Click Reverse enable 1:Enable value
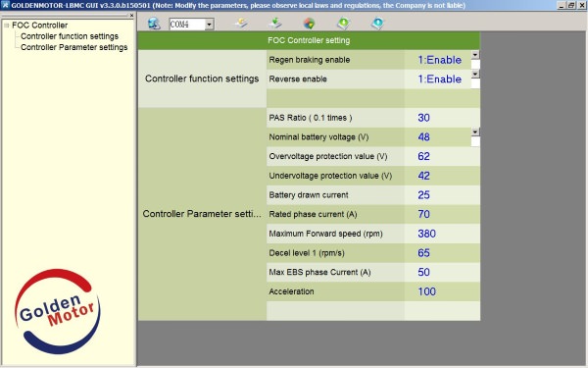The width and height of the screenshot is (588, 368). 439,79
